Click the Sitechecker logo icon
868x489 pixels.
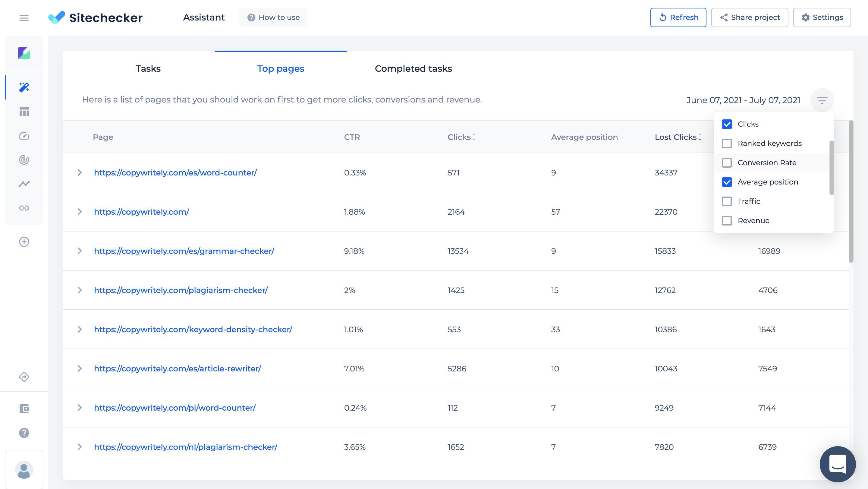pyautogui.click(x=57, y=17)
